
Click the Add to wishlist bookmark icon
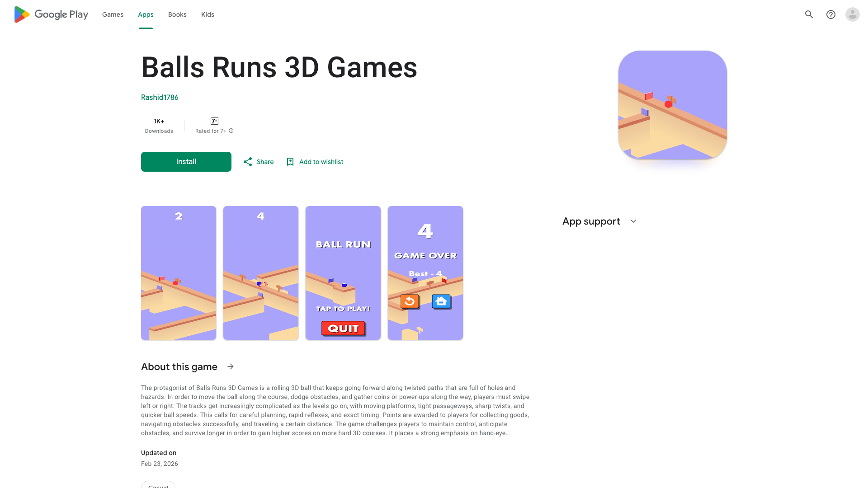(290, 162)
